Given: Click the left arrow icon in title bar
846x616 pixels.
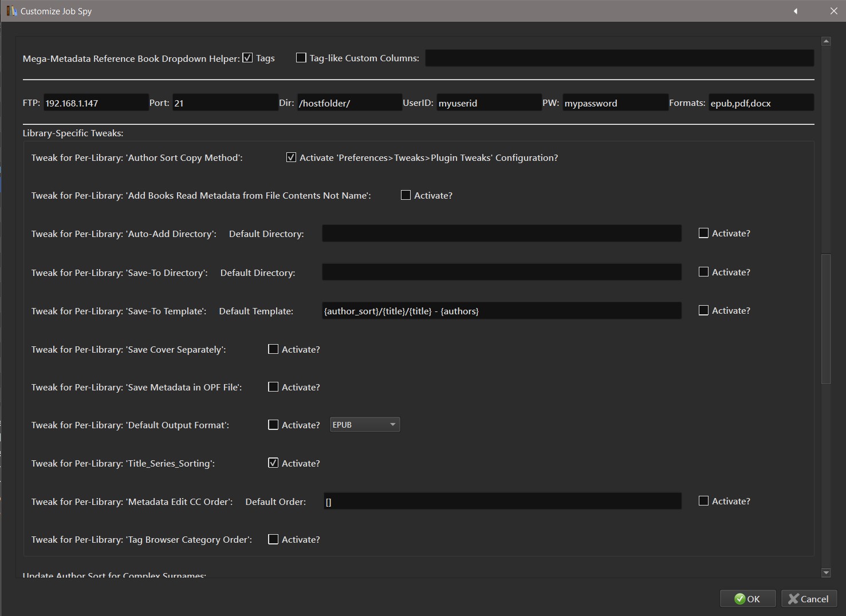Looking at the screenshot, I should coord(796,11).
